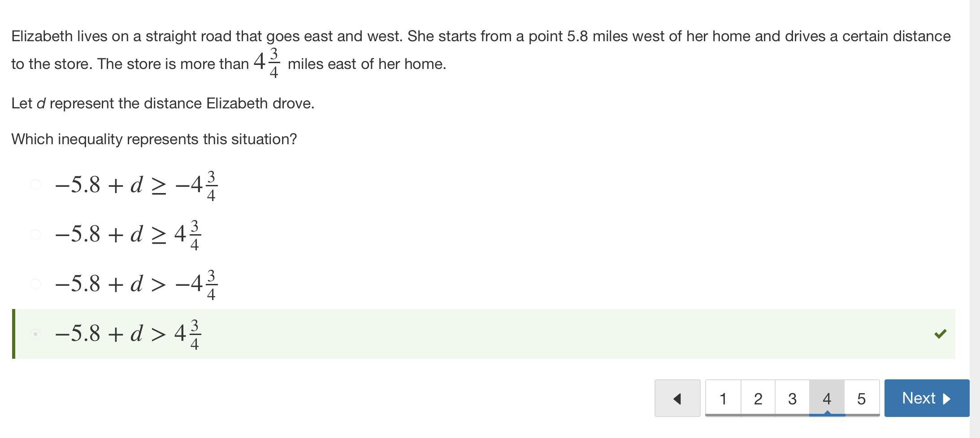
Task: Click the formula text −5.8 + d ≥ −4¾
Action: [136, 185]
